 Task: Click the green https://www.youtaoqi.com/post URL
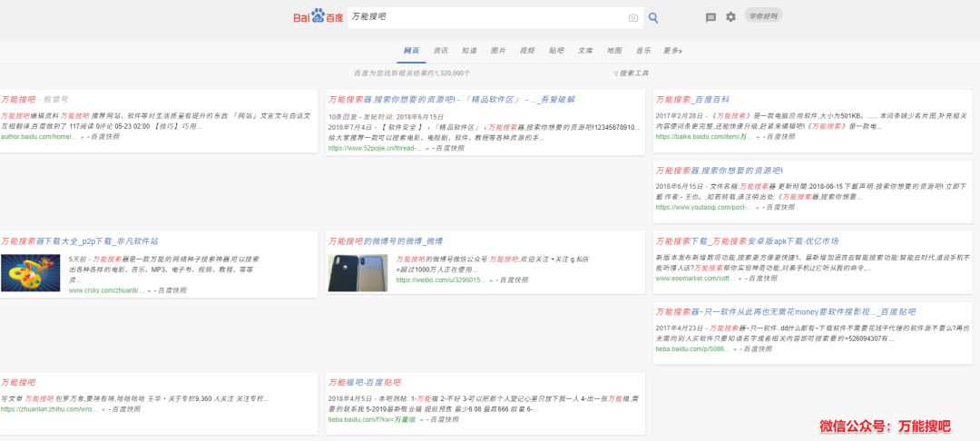point(704,208)
